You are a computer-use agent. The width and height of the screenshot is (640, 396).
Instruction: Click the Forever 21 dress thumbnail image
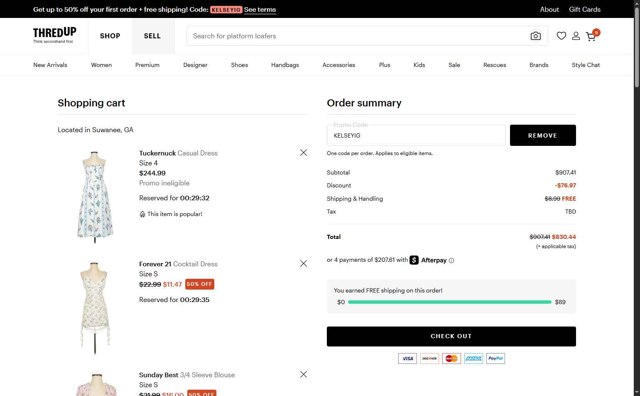pyautogui.click(x=95, y=308)
